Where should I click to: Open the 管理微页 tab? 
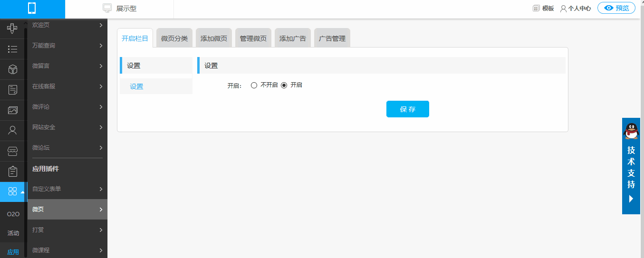[x=253, y=38]
